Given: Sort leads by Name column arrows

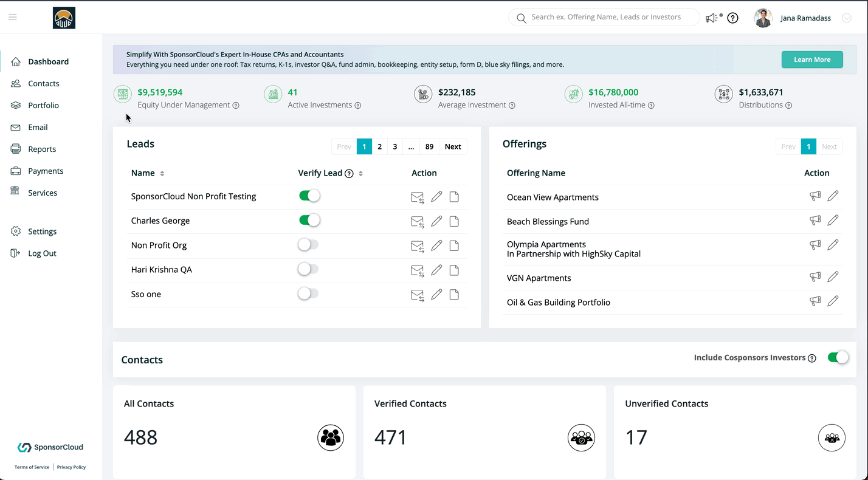Looking at the screenshot, I should [162, 174].
